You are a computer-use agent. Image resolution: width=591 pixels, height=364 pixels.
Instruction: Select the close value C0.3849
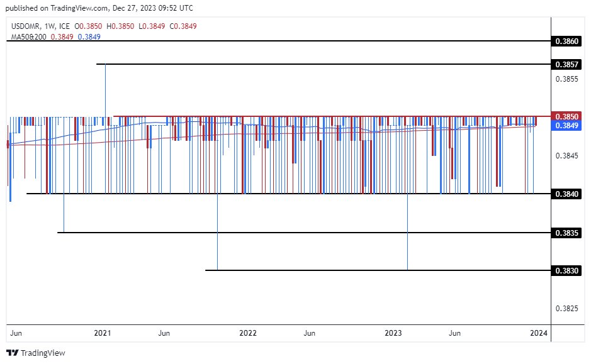[x=183, y=26]
